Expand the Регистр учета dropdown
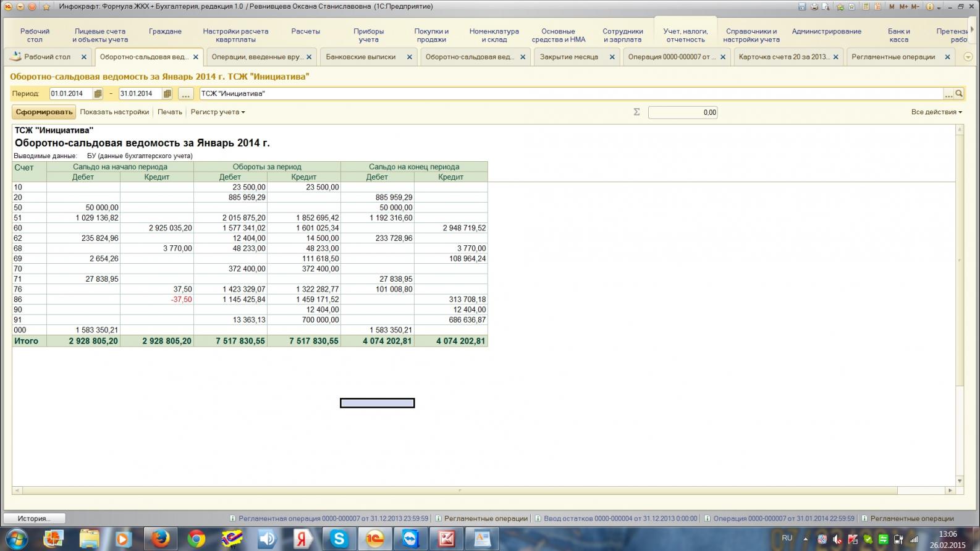 218,112
